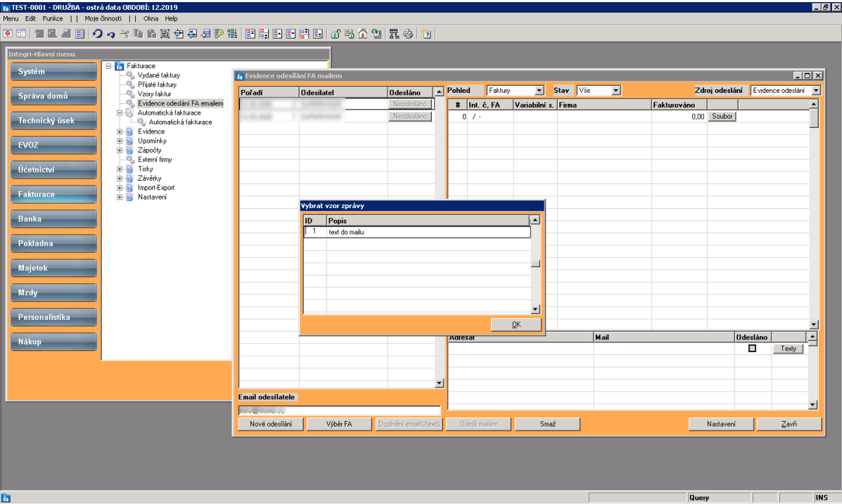Click the printer icon in toolbar
The width and height of the screenshot is (842, 504).
coord(408,34)
